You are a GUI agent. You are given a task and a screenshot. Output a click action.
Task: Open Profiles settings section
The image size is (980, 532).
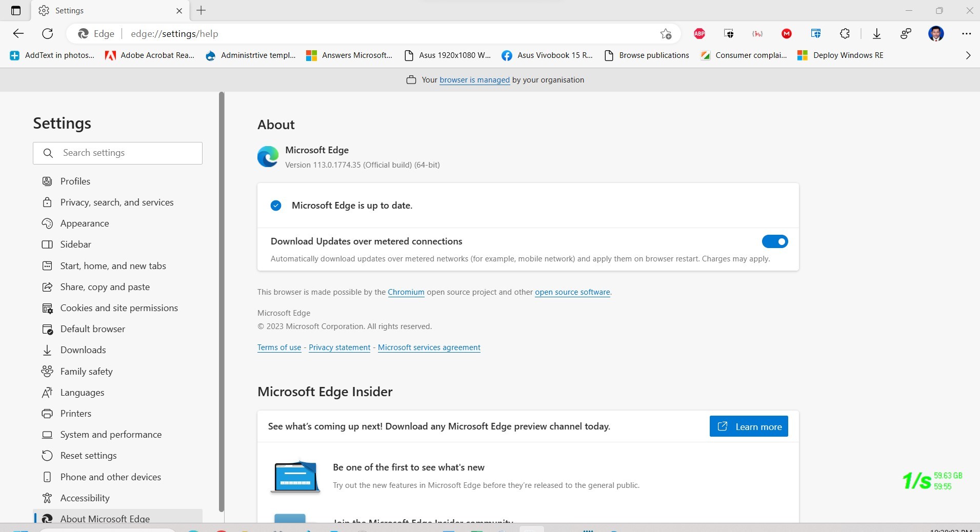click(x=117, y=181)
